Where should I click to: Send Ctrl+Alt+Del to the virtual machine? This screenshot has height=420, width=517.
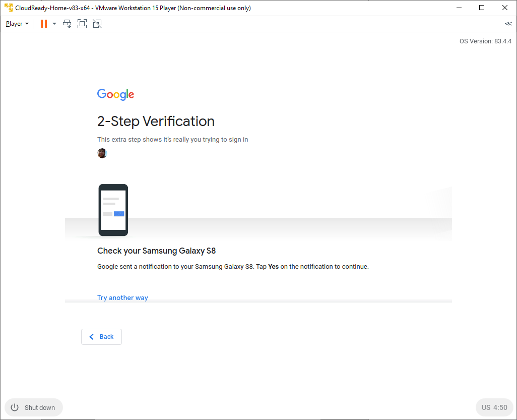(67, 24)
